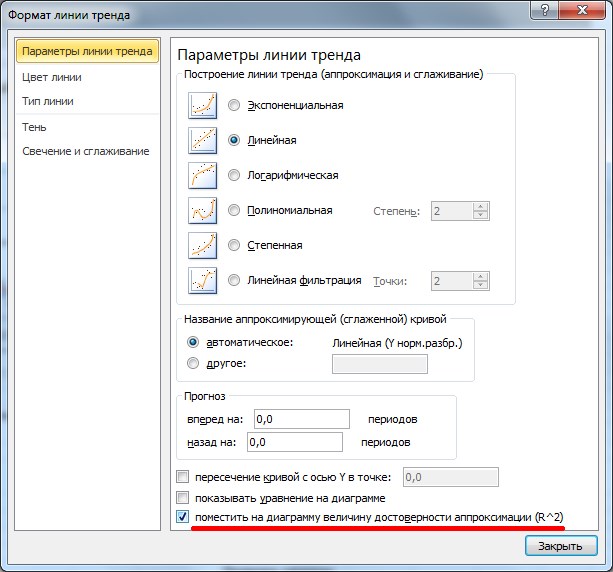Open Свечение и сглаживание section

point(87,151)
